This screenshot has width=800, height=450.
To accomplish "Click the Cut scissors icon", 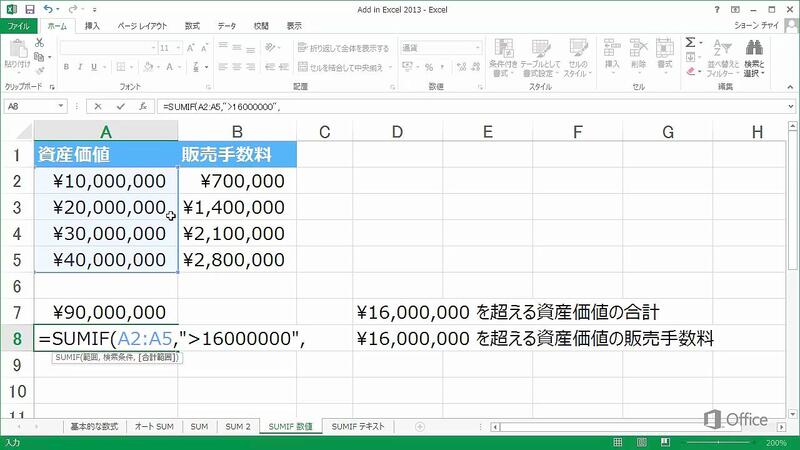I will 39,43.
